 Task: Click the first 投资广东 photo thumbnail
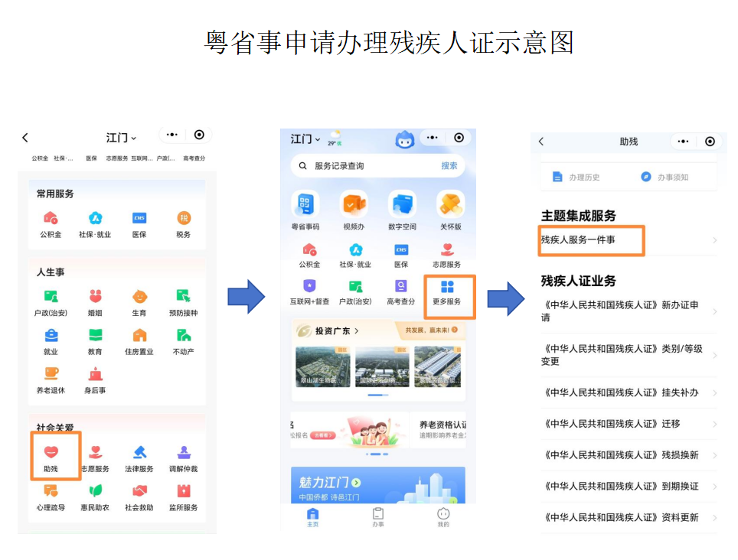(322, 367)
